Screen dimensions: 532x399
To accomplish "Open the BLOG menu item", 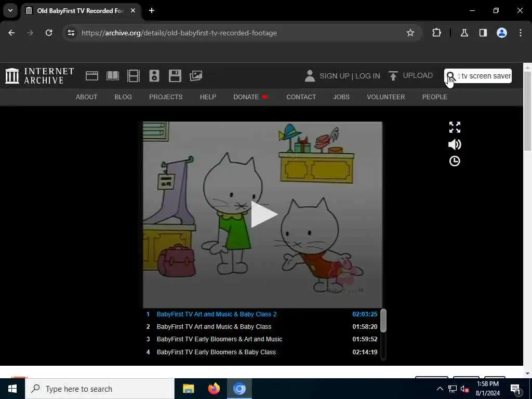I will point(123,97).
